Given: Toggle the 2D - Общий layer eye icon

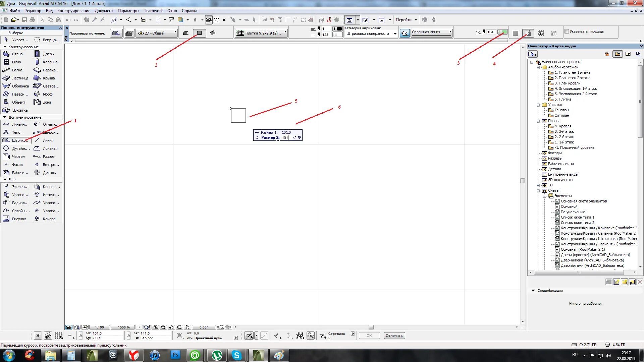Looking at the screenshot, I should coord(141,33).
